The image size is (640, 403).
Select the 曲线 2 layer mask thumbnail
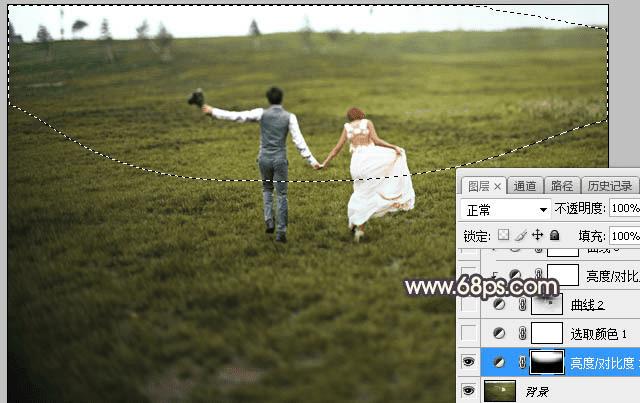(x=547, y=304)
